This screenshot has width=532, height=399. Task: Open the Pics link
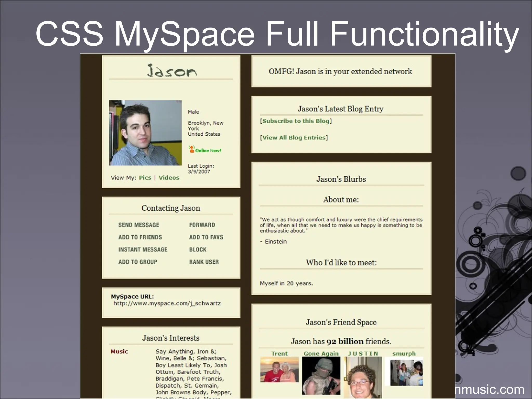[x=145, y=178]
